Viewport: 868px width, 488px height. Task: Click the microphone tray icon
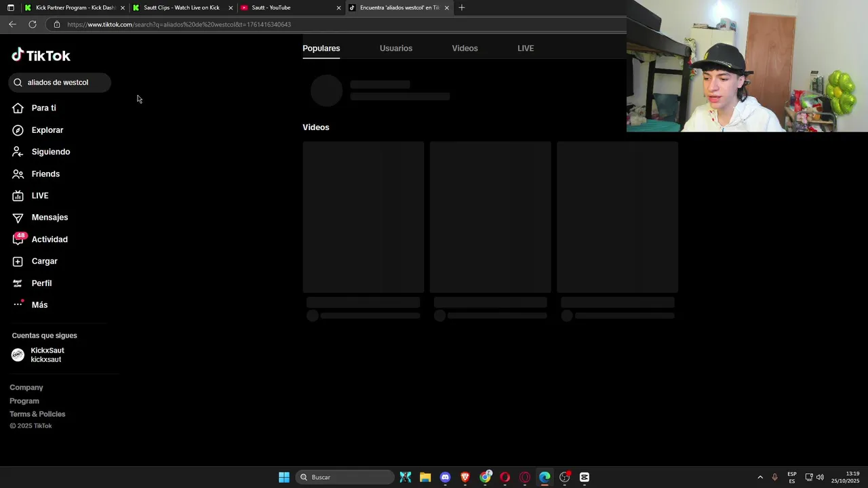pos(774,477)
